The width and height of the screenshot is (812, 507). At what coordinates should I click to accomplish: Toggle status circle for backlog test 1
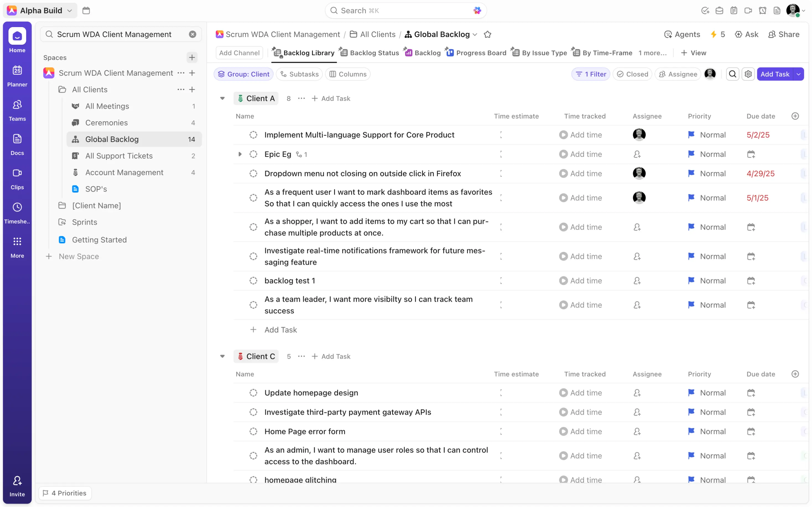[x=253, y=281]
